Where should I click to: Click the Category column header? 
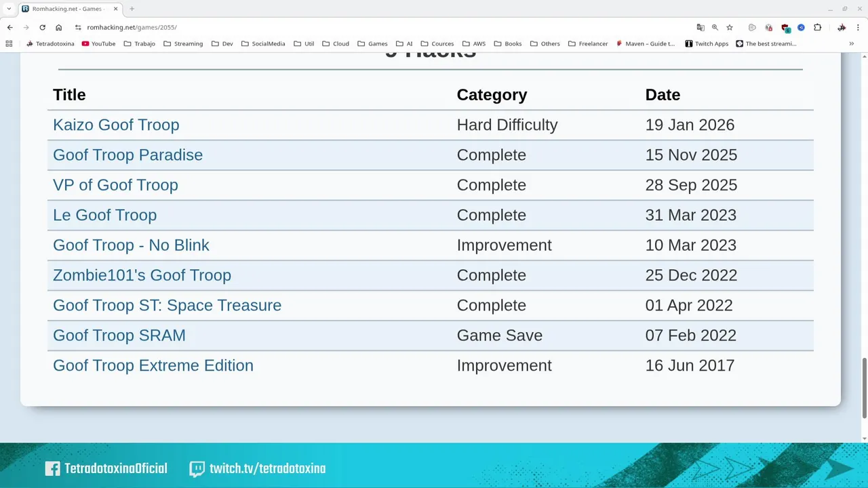[x=492, y=95]
